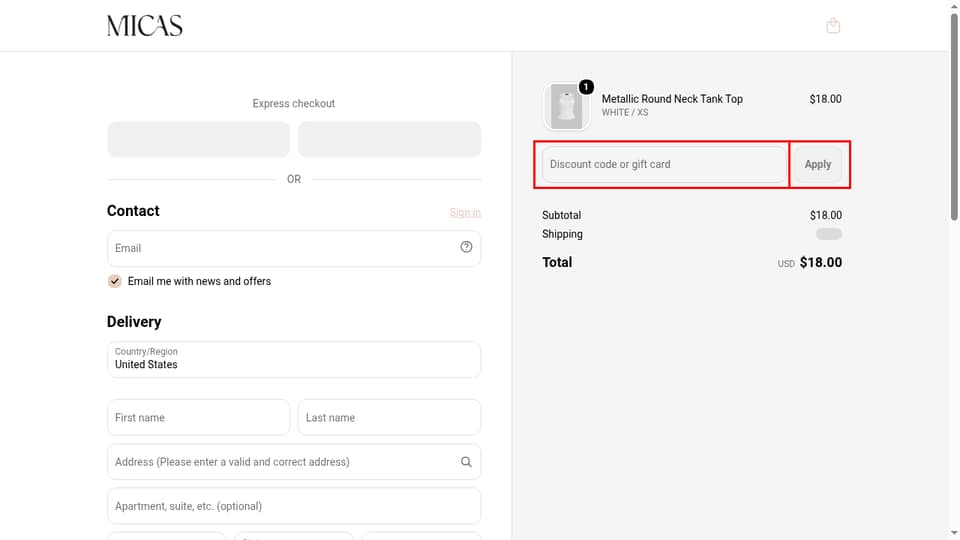Click the MICAS logo
Screen dimensions: 960x540
(144, 26)
